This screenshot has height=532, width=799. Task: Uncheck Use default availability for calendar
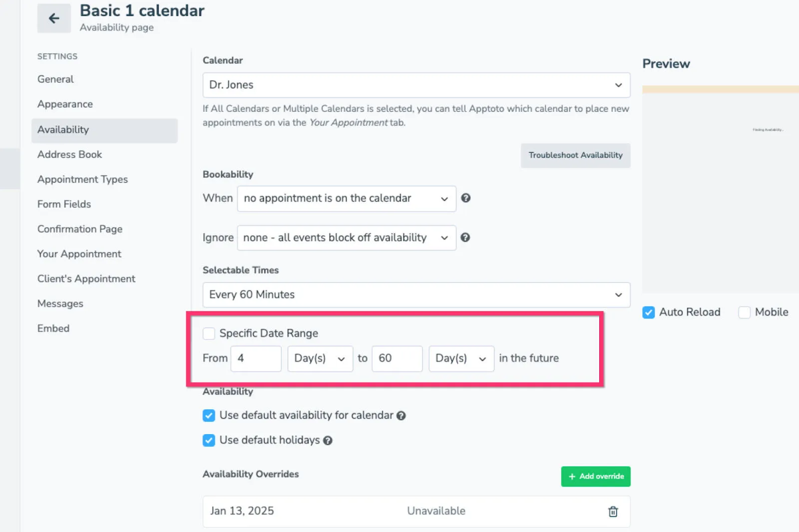pyautogui.click(x=208, y=415)
